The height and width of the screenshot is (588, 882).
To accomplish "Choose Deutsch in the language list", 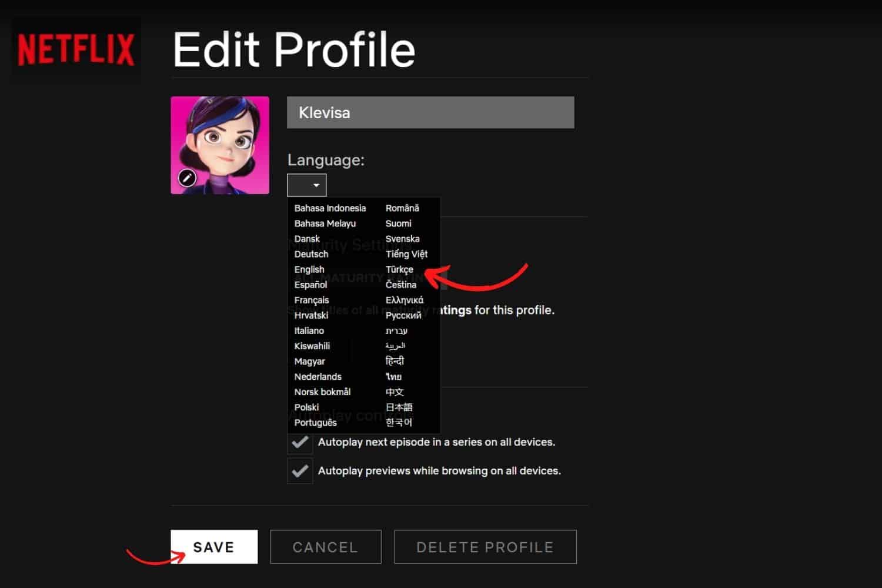I will click(x=311, y=254).
